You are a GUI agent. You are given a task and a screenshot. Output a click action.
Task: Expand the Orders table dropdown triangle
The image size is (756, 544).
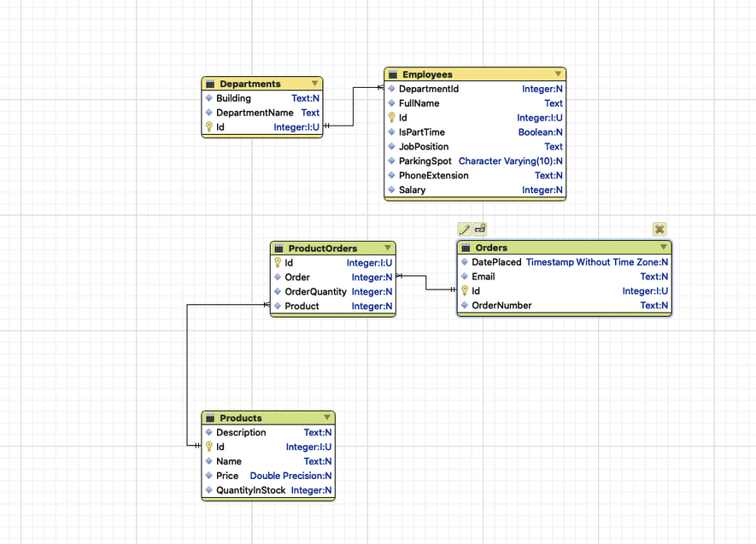(663, 248)
